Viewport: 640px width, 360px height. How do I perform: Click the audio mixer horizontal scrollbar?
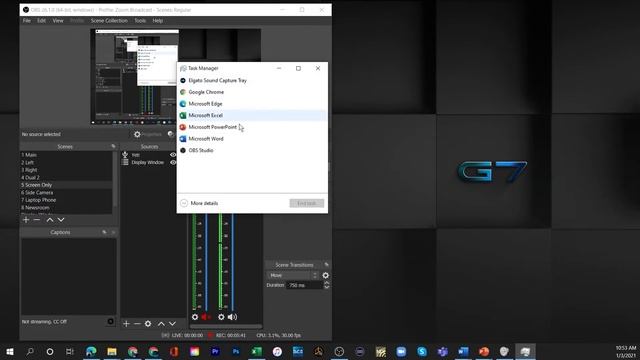click(x=226, y=326)
